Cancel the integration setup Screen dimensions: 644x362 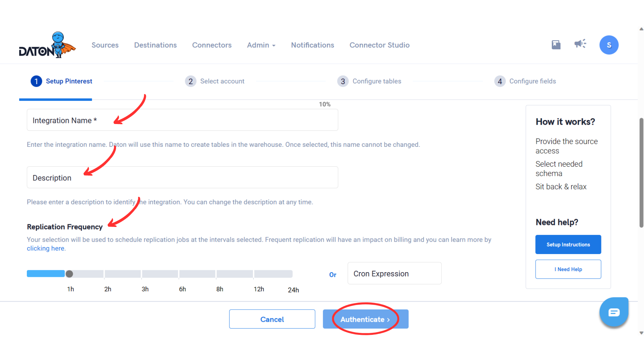tap(272, 319)
